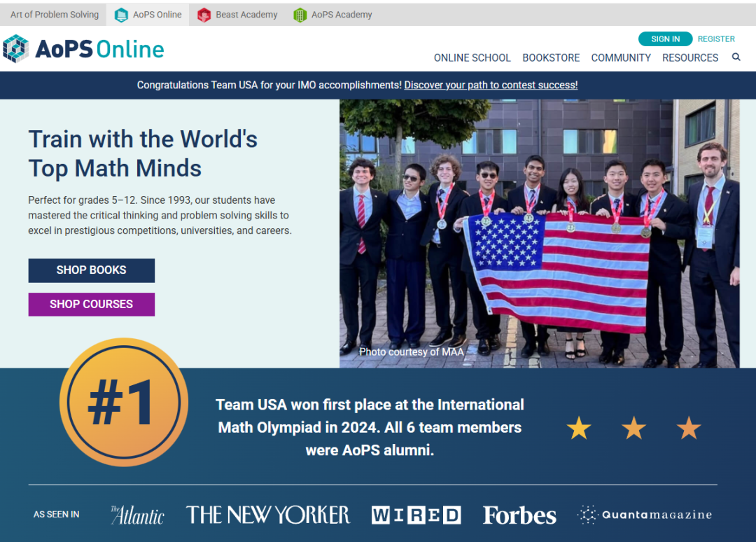Screen dimensions: 756x542
Task: Open the Online School menu
Action: tap(472, 58)
